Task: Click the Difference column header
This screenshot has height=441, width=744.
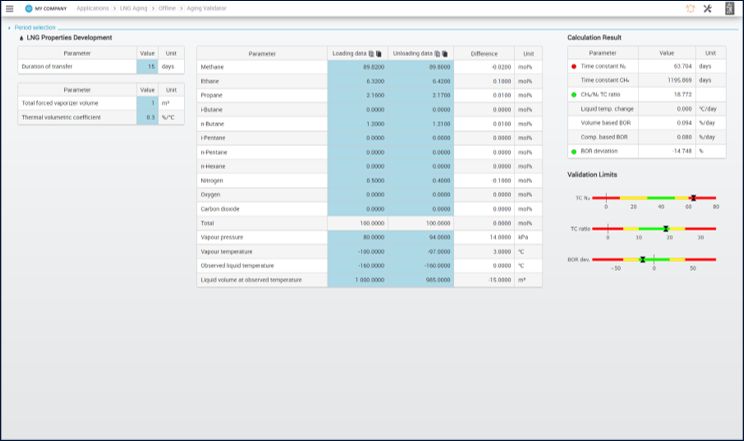Action: (x=484, y=54)
